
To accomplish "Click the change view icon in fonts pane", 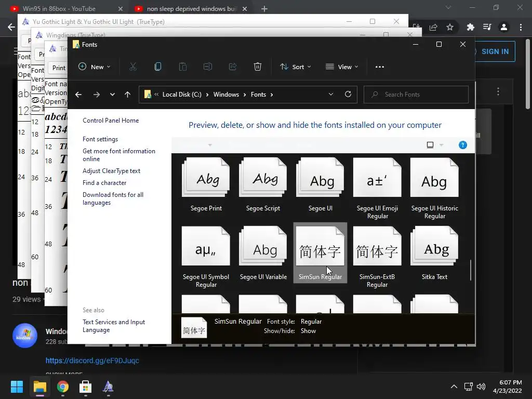I will click(x=430, y=145).
